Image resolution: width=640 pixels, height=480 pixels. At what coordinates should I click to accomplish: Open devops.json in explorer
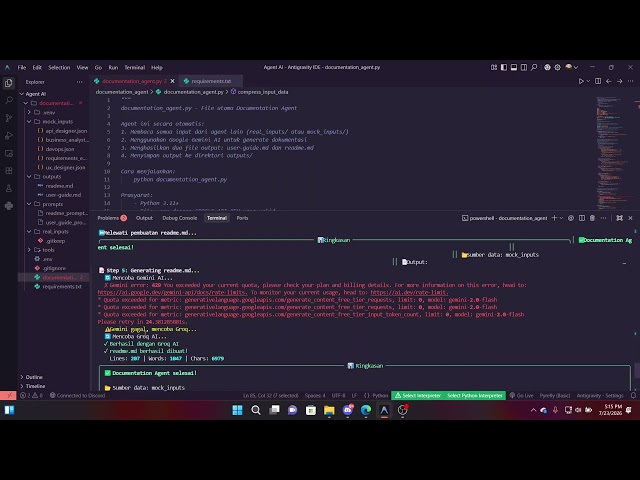coord(56,149)
